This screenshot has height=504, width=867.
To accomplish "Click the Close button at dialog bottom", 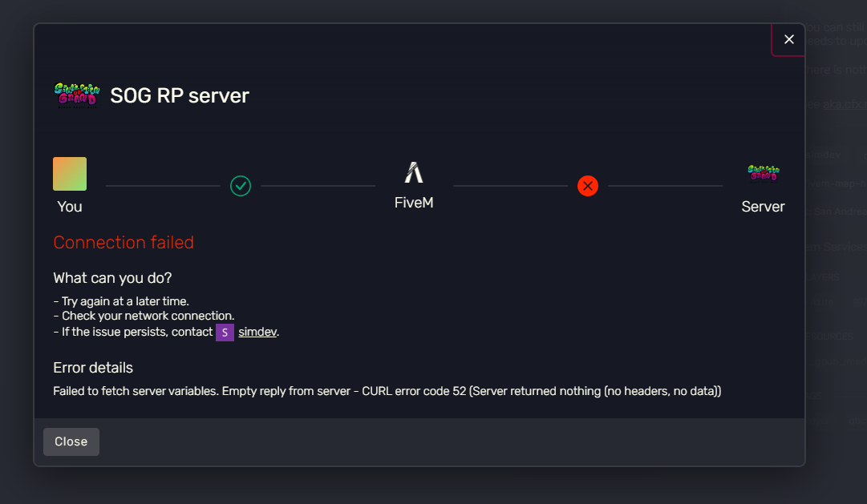I will pyautogui.click(x=71, y=442).
